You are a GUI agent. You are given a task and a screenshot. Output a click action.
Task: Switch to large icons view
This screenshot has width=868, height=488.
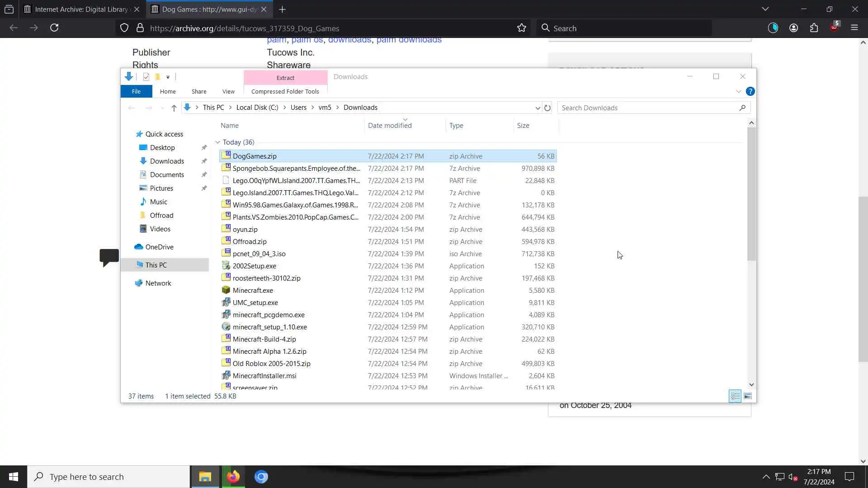pyautogui.click(x=748, y=396)
